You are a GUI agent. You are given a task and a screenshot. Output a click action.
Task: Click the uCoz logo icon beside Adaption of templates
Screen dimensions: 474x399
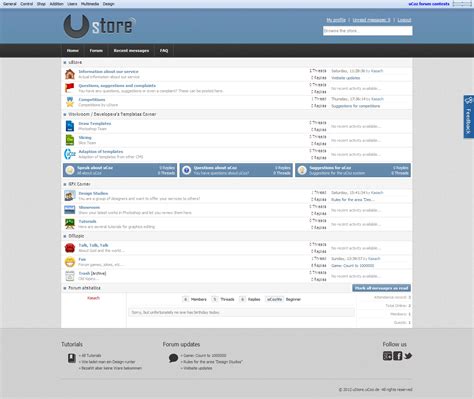click(x=70, y=154)
